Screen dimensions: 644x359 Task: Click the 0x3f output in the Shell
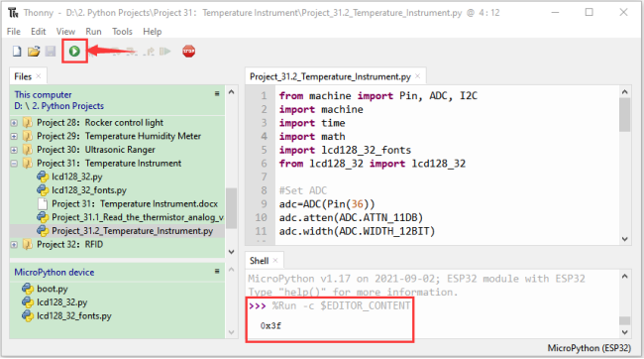point(270,325)
